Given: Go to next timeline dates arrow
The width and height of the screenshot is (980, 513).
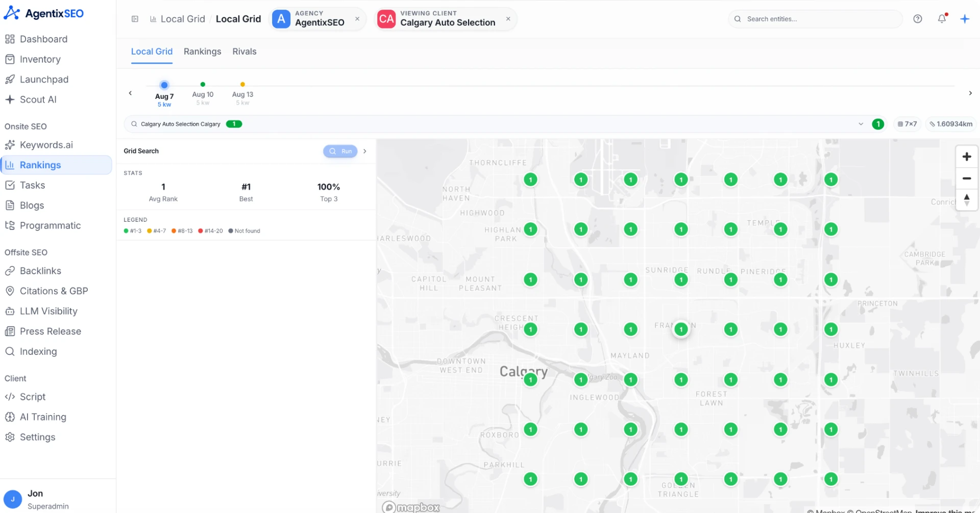Looking at the screenshot, I should tap(970, 93).
